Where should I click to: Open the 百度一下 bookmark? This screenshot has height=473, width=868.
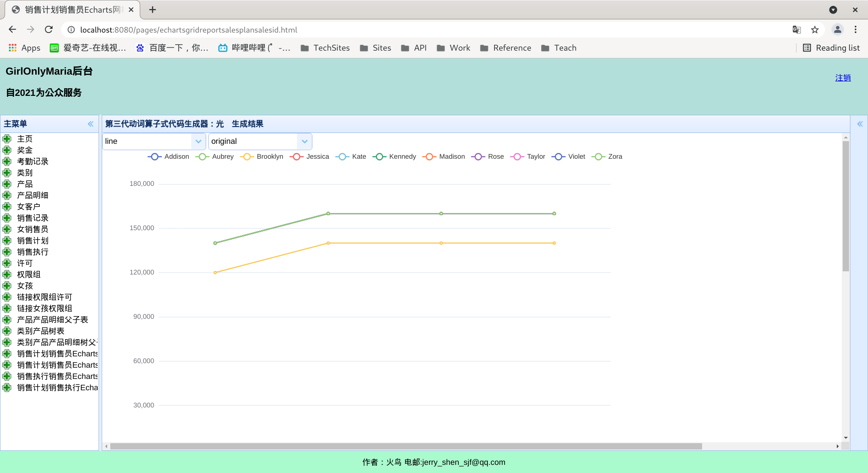pos(172,48)
